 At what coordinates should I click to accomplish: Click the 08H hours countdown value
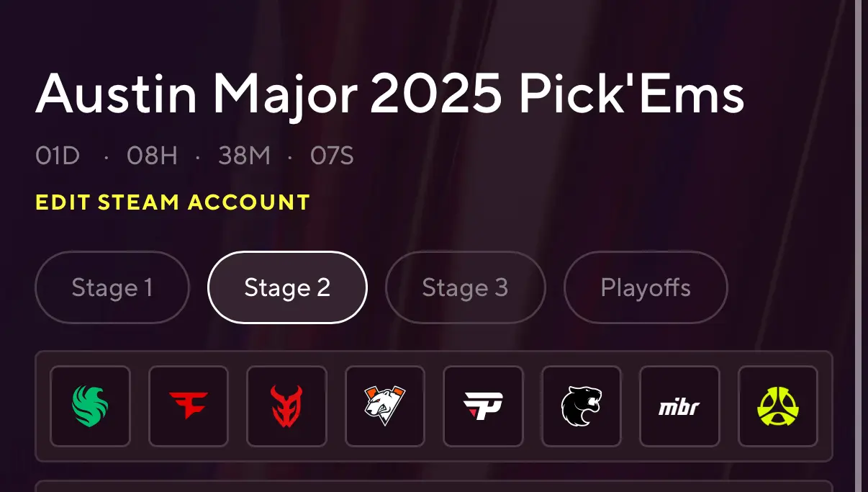click(x=152, y=156)
